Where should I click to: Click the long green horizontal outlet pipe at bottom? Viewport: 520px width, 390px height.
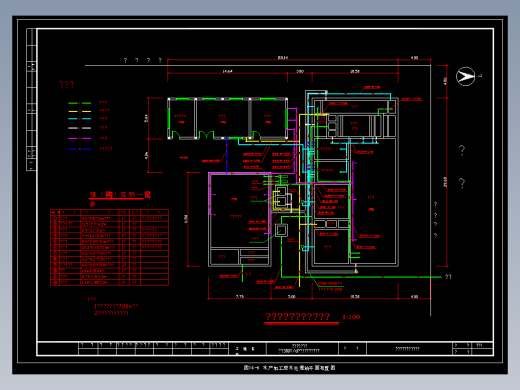tap(362, 277)
